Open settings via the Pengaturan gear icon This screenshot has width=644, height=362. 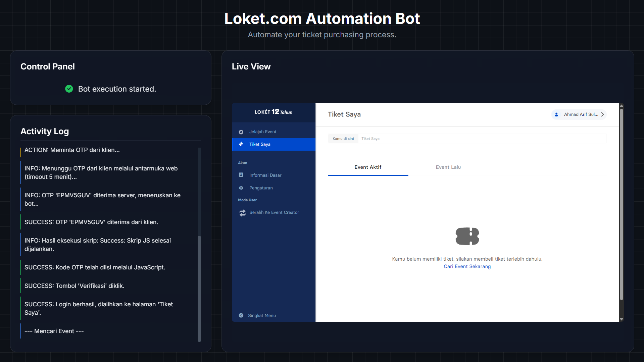(x=241, y=188)
